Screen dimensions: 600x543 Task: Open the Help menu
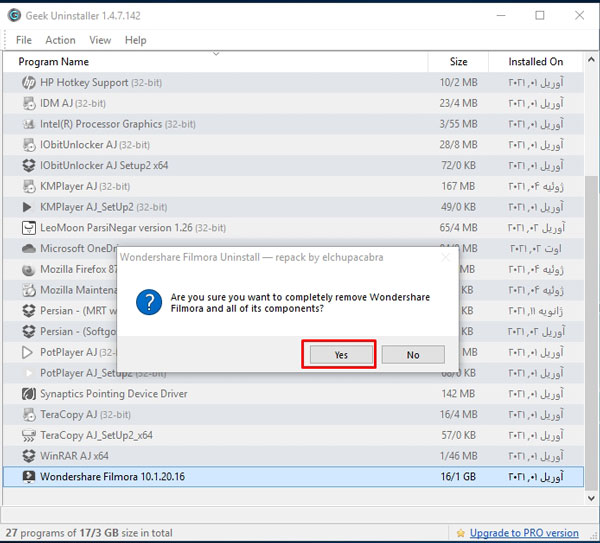point(135,40)
